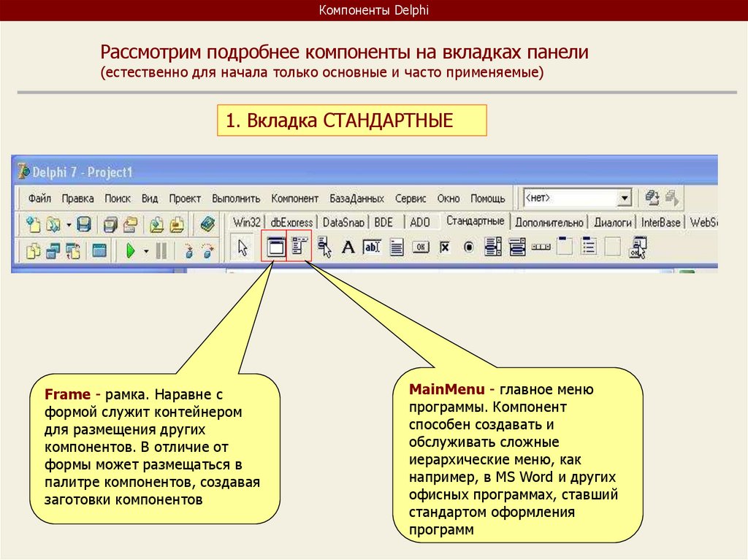Click the Remove file from project icon

point(177,223)
